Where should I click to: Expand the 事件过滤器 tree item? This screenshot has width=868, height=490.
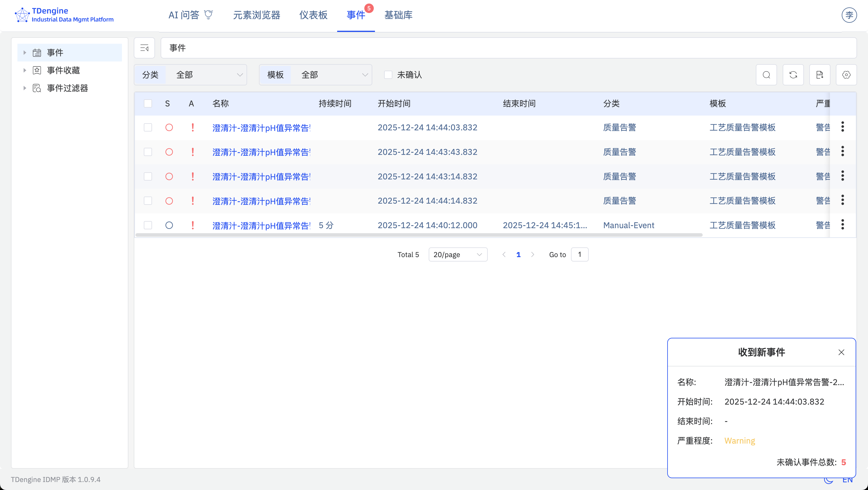coord(25,88)
